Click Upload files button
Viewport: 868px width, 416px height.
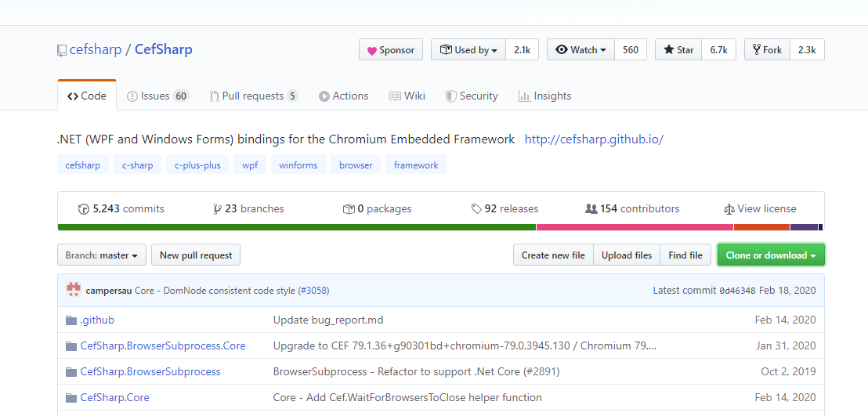(627, 255)
